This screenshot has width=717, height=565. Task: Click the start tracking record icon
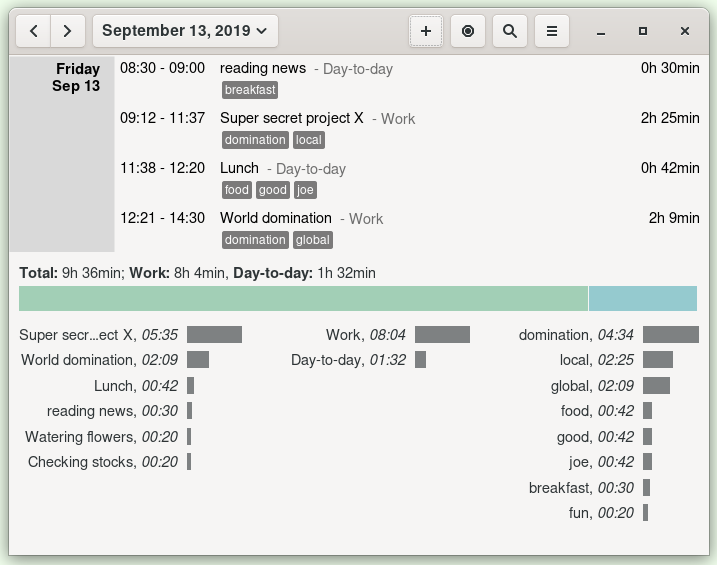click(x=468, y=31)
